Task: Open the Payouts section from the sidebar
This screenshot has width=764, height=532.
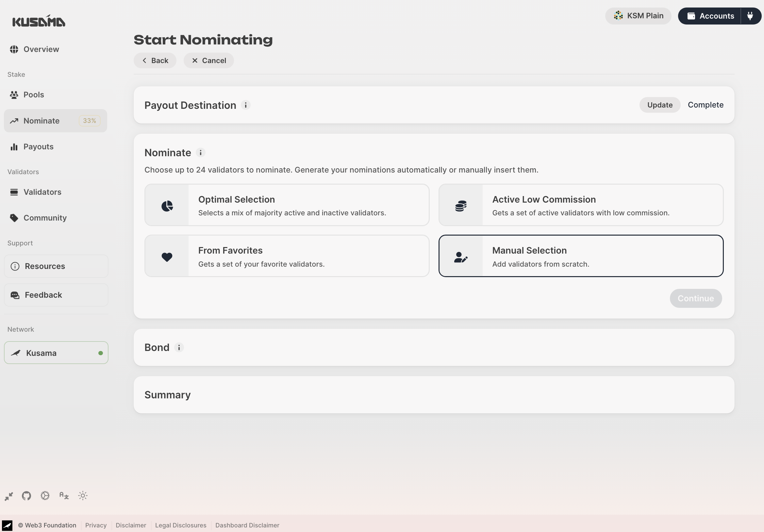Action: point(38,146)
